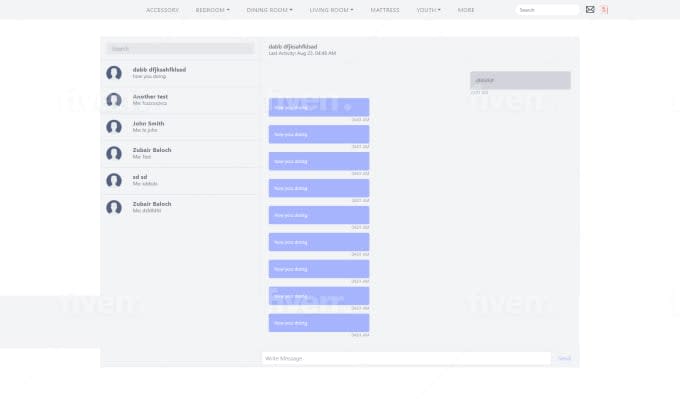Screen dimensions: 680x399
Task: Open the More menu item
Action: click(x=466, y=10)
